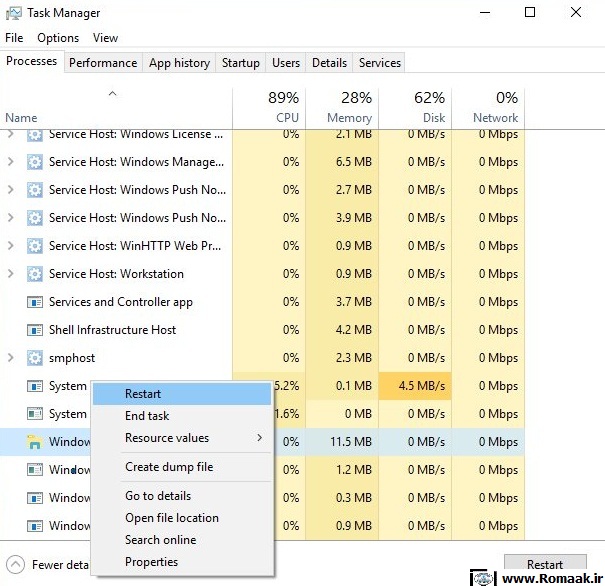Click the gear icon next to Service Host: Workstation

click(x=35, y=274)
